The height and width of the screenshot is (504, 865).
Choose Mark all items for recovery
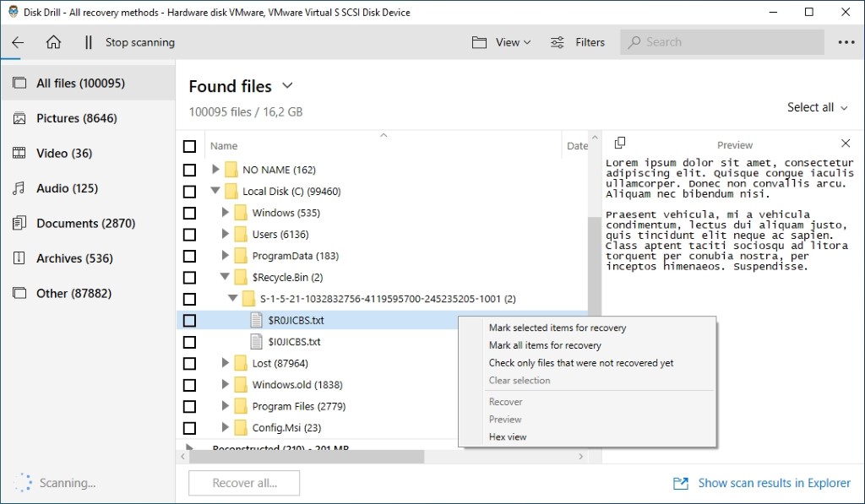[x=545, y=345]
